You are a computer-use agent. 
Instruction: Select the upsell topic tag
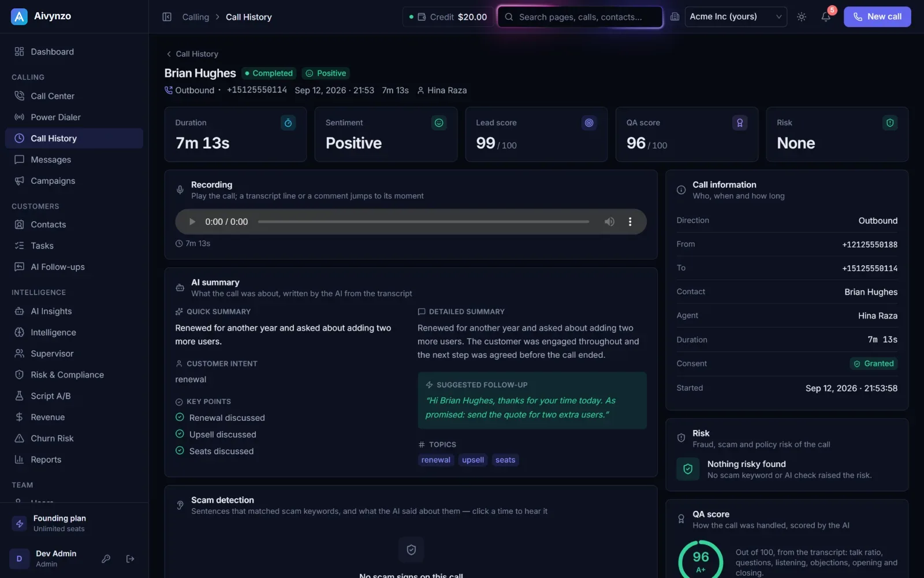tap(473, 460)
